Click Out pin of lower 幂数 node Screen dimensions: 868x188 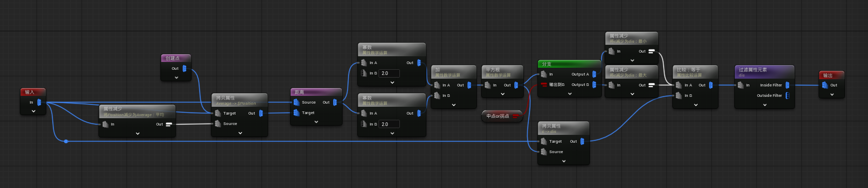419,113
